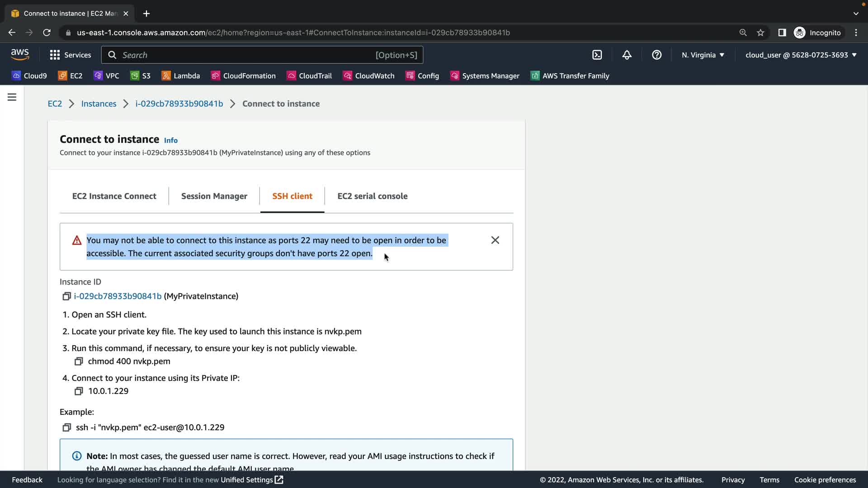Expand the left hamburger navigation menu
This screenshot has width=868, height=488.
[x=12, y=97]
